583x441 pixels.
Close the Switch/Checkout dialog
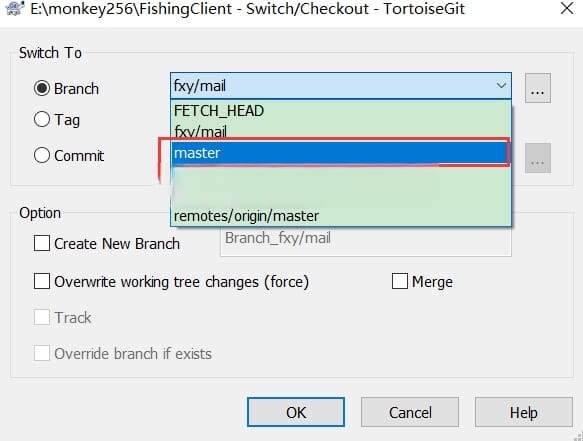(567, 8)
